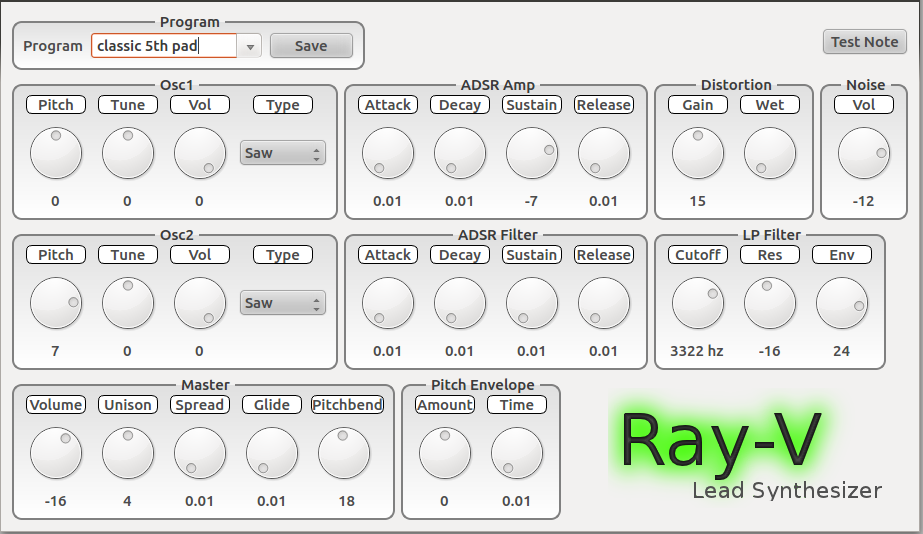The image size is (923, 534).
Task: Click the LP Filter Env knob
Action: 842,303
